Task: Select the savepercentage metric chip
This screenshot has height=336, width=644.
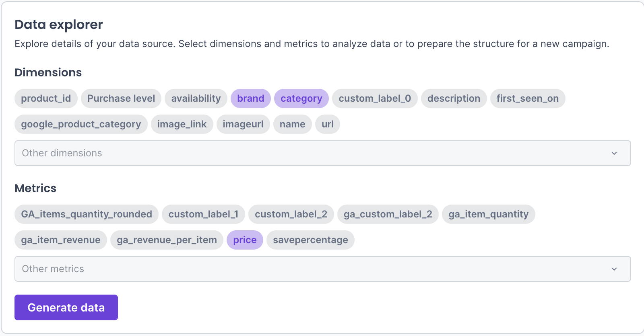Action: point(310,240)
